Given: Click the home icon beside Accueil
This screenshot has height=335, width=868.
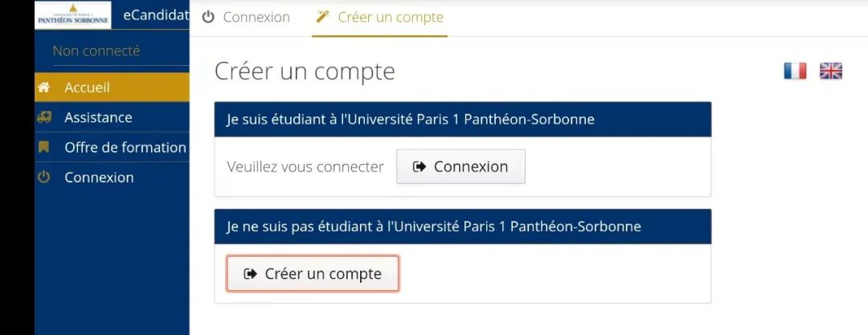Looking at the screenshot, I should pyautogui.click(x=43, y=88).
